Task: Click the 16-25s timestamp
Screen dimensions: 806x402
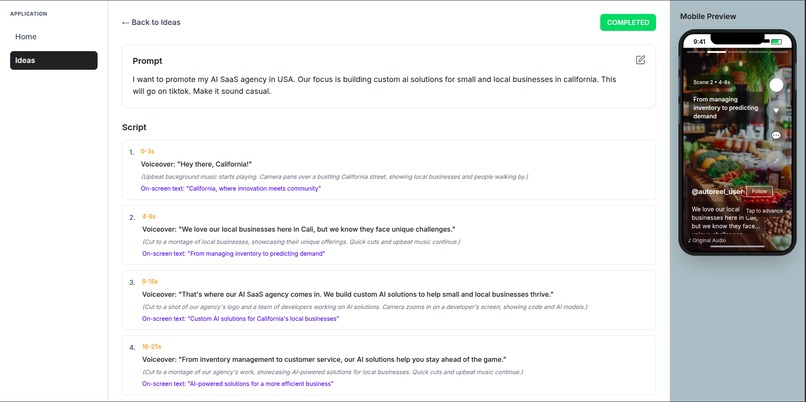Action: (152, 346)
